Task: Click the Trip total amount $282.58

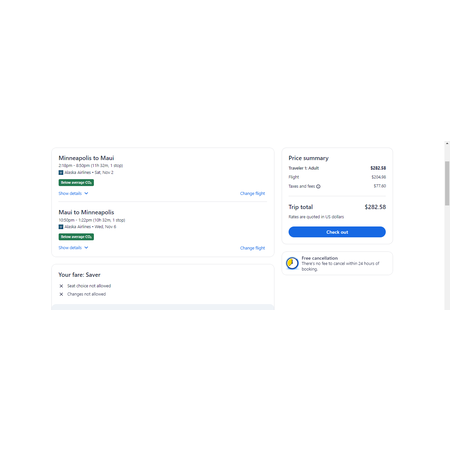Action: [375, 207]
